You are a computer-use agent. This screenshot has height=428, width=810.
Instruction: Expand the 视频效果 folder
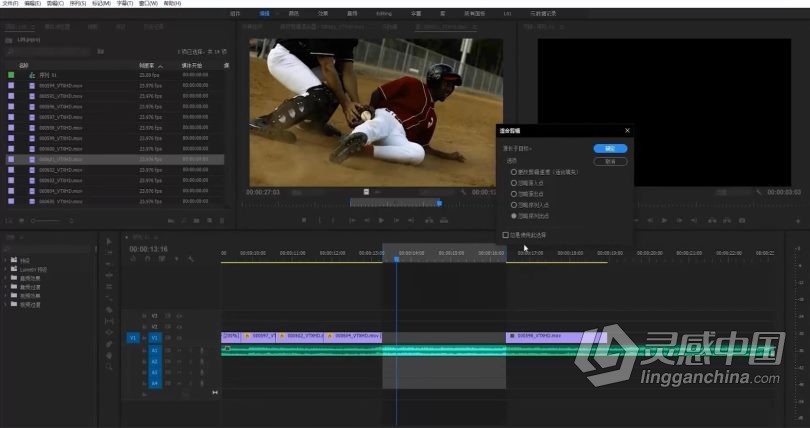pos(6,295)
